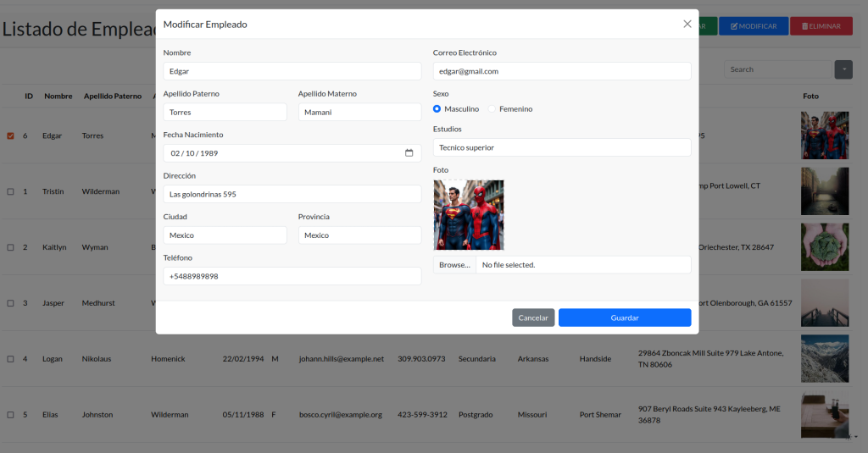Check the checkbox for Tristin row
The width and height of the screenshot is (868, 453).
pyautogui.click(x=10, y=191)
